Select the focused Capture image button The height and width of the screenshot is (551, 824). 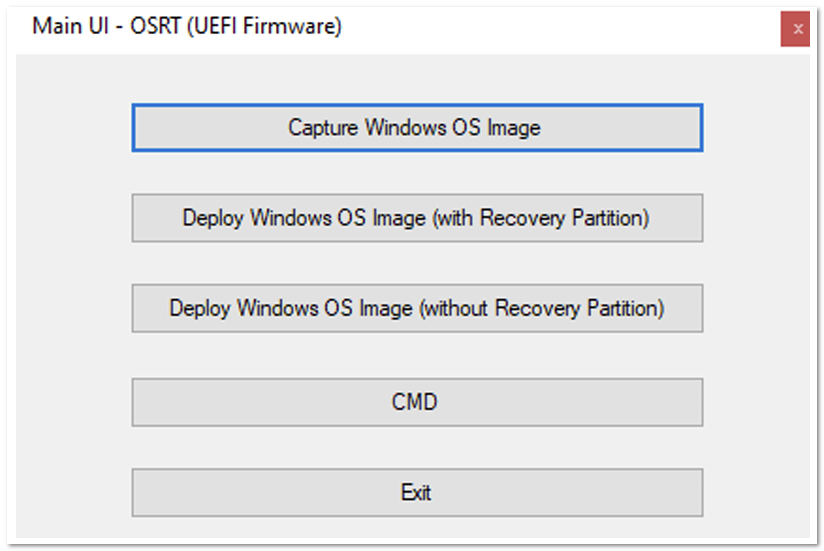point(417,128)
